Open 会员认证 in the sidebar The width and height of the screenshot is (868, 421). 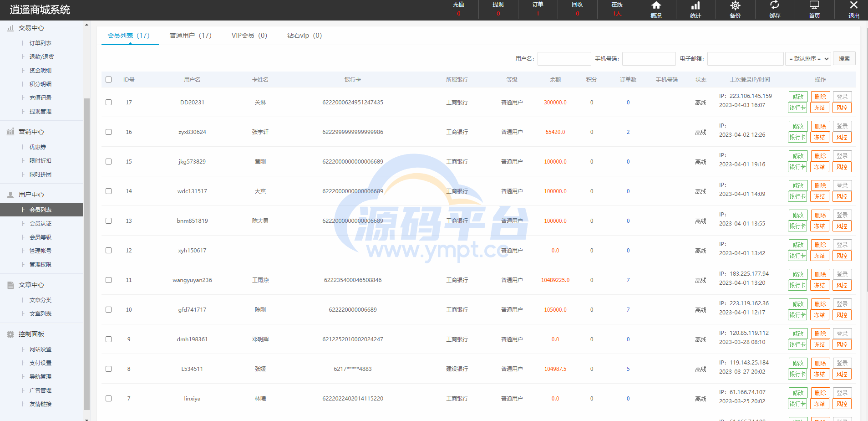point(41,223)
